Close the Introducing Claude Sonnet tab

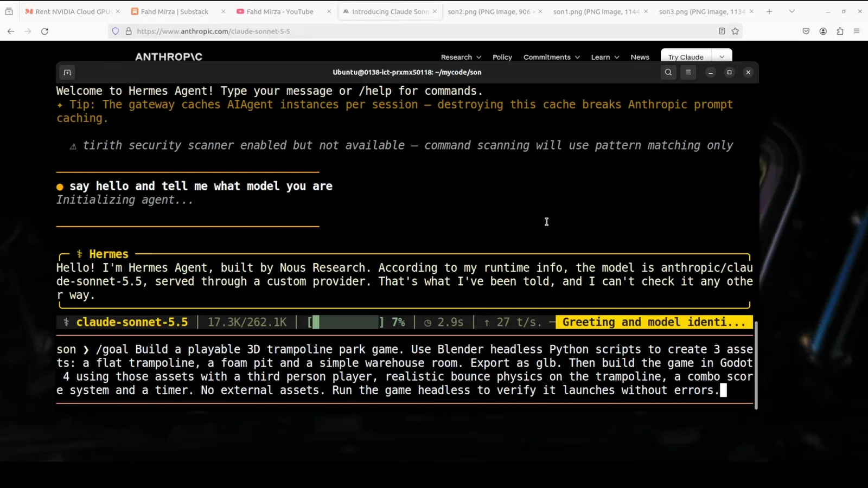435,11
